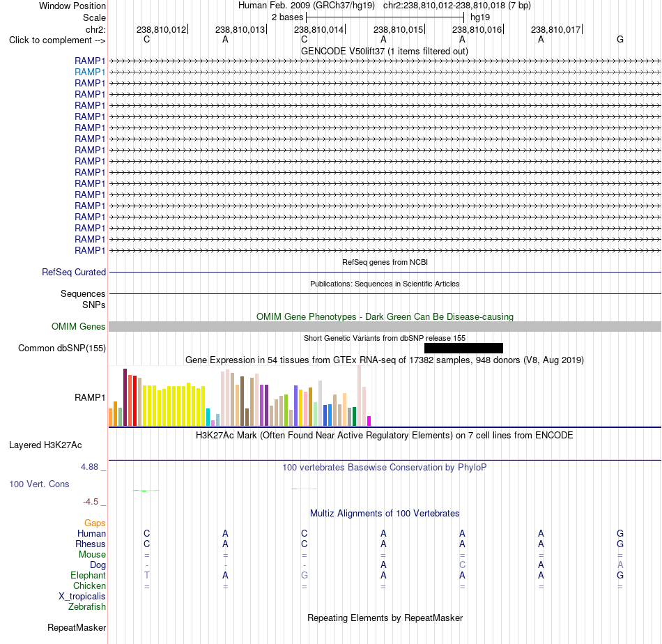Click the 'Layered H3K27Ac' track label
Image resolution: width=662 pixels, height=644 pixels.
(45, 445)
